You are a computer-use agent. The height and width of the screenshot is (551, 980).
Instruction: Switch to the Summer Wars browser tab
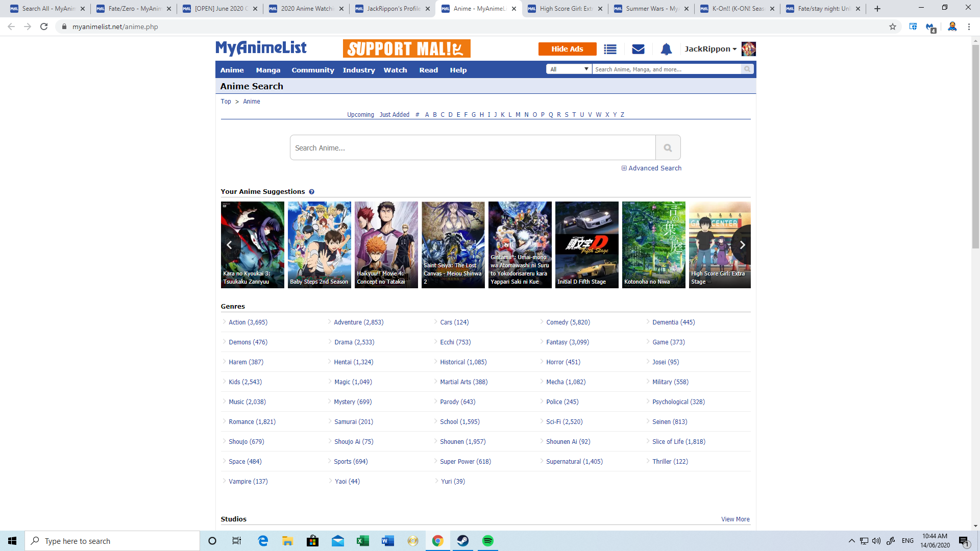pos(651,9)
